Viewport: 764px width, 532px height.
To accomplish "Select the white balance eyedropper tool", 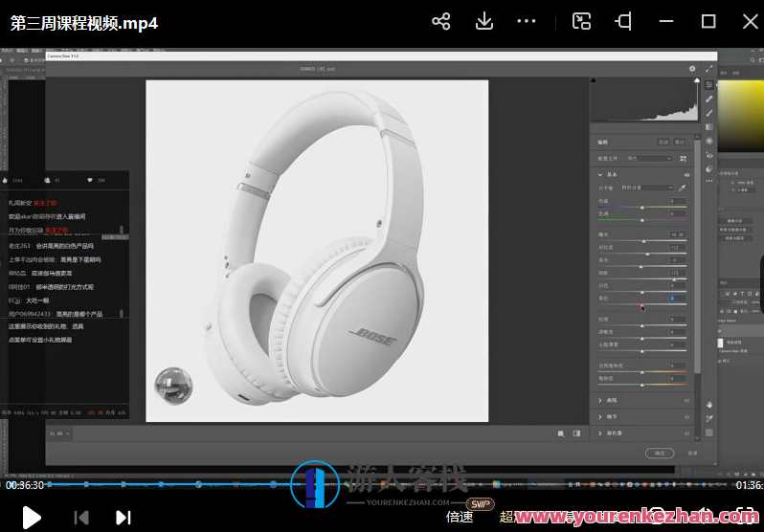I will click(x=683, y=188).
